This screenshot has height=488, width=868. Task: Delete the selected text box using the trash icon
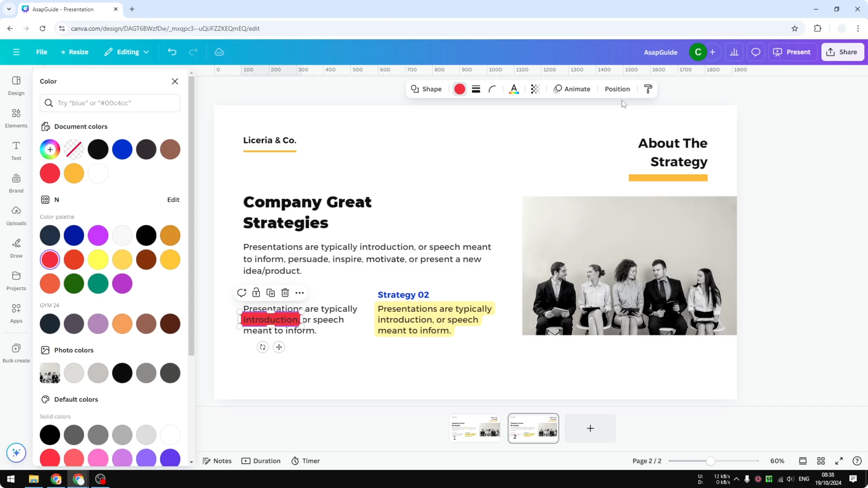pyautogui.click(x=285, y=293)
